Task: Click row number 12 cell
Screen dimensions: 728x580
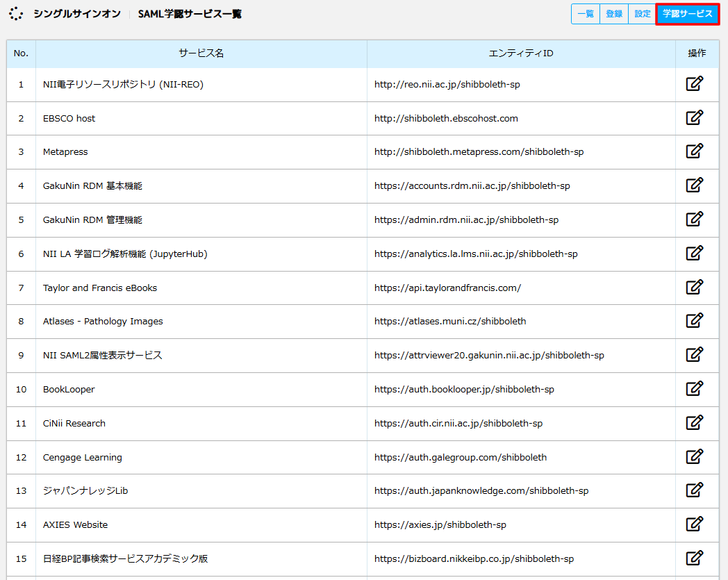Action: point(21,458)
